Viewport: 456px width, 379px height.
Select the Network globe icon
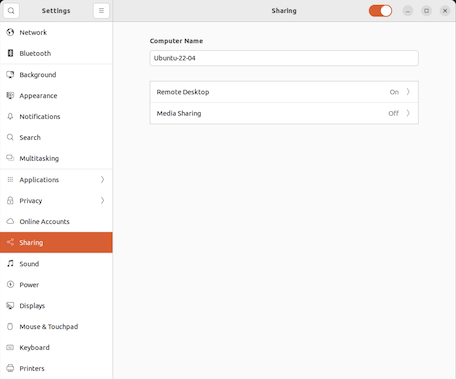[x=10, y=32]
